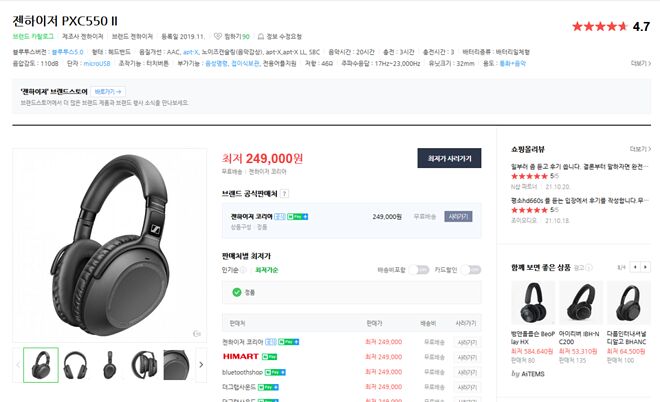Screen dimensions: 660x402
Task: Click the heart wishlist icon
Action: [x=218, y=37]
